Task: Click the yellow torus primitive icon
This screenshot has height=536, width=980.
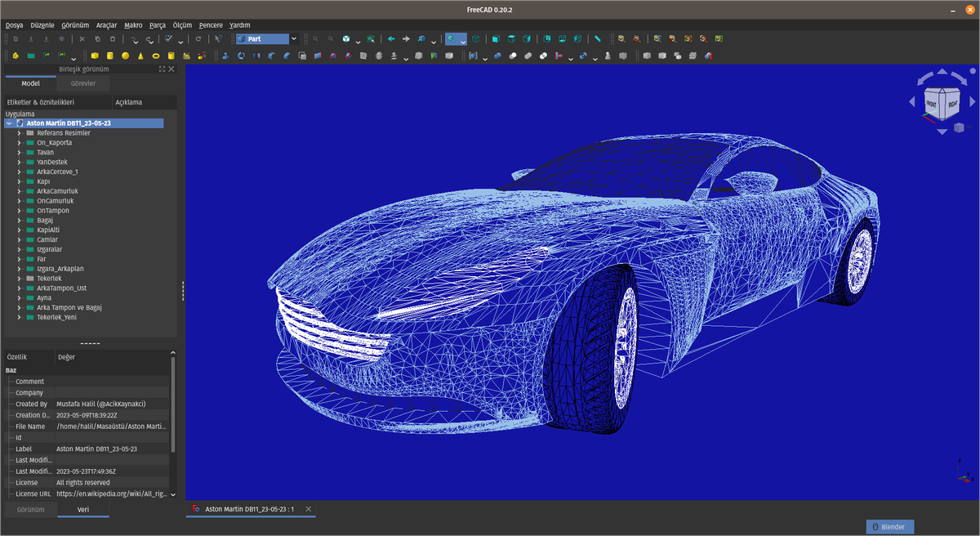Action: tap(156, 56)
